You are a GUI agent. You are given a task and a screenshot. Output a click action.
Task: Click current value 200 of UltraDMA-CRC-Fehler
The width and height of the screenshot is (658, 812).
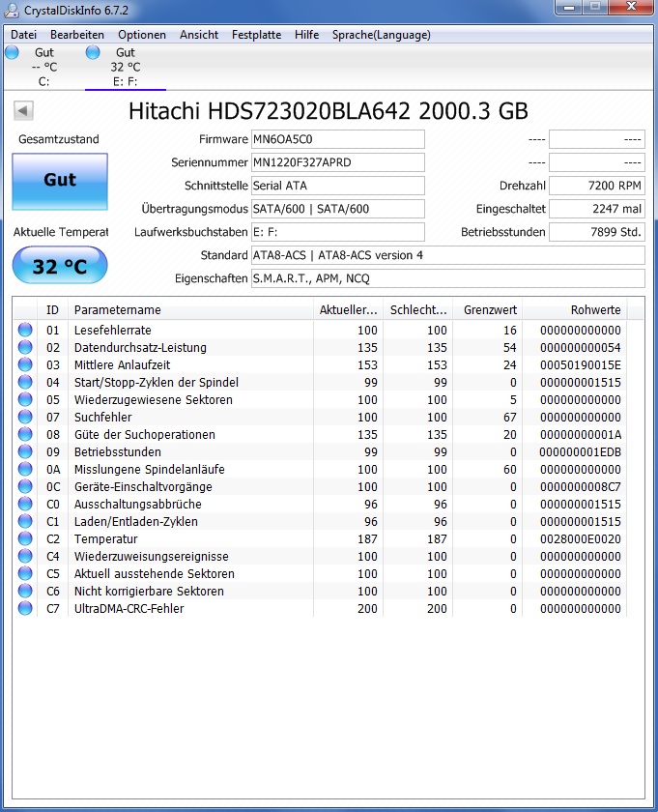(x=367, y=608)
